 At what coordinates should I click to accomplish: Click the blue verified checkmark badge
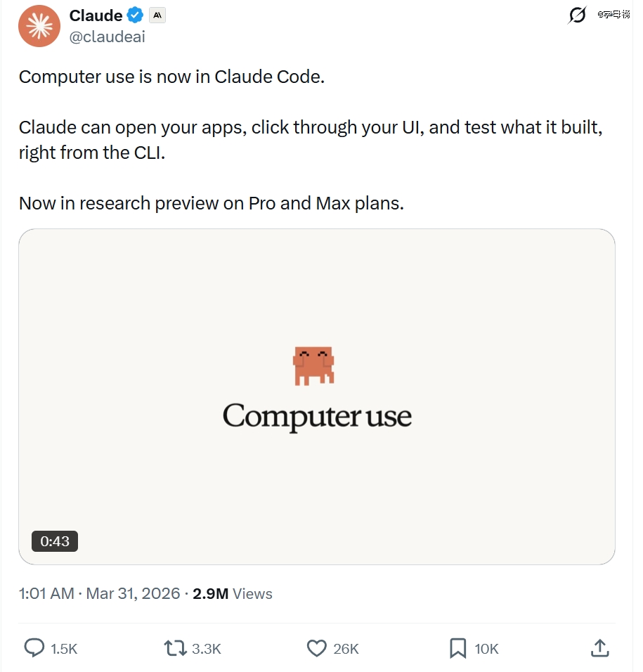click(135, 15)
